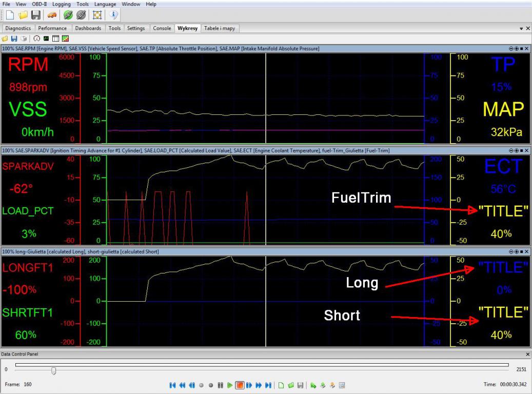532x394 pixels.
Task: Zoom out the RPM graph panel
Action: (511, 49)
